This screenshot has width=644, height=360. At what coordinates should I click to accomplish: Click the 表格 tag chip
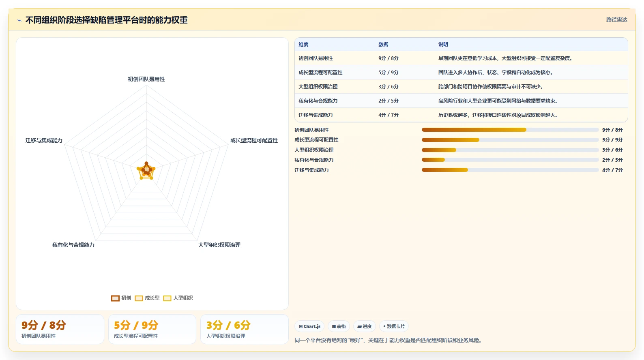pyautogui.click(x=339, y=326)
